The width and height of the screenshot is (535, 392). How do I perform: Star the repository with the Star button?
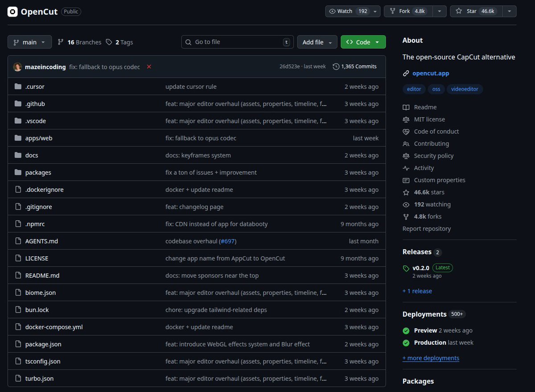coord(476,11)
